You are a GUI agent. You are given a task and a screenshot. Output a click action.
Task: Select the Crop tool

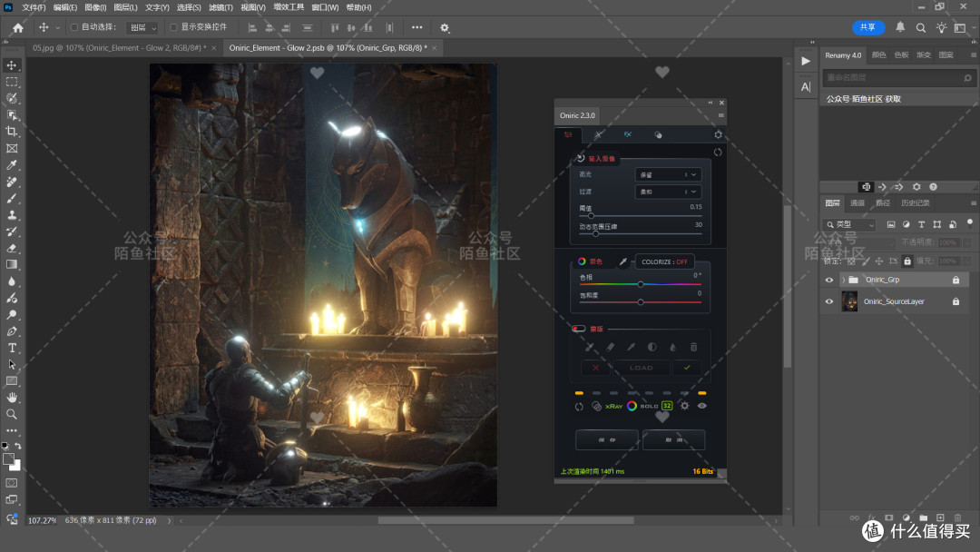12,132
